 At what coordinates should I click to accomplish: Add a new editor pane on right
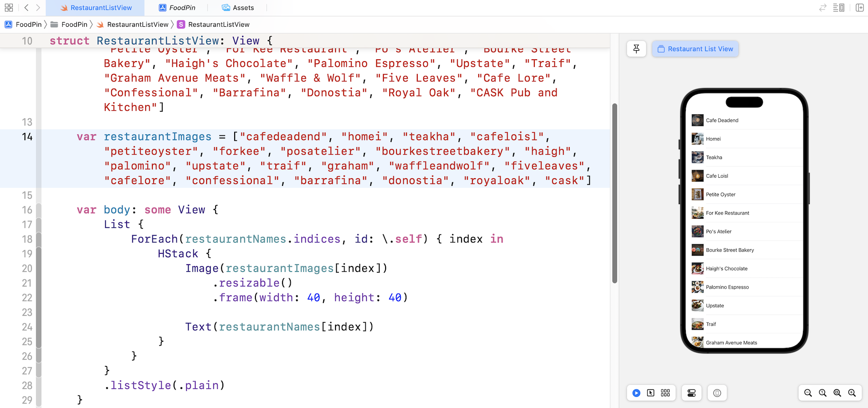pyautogui.click(x=859, y=8)
